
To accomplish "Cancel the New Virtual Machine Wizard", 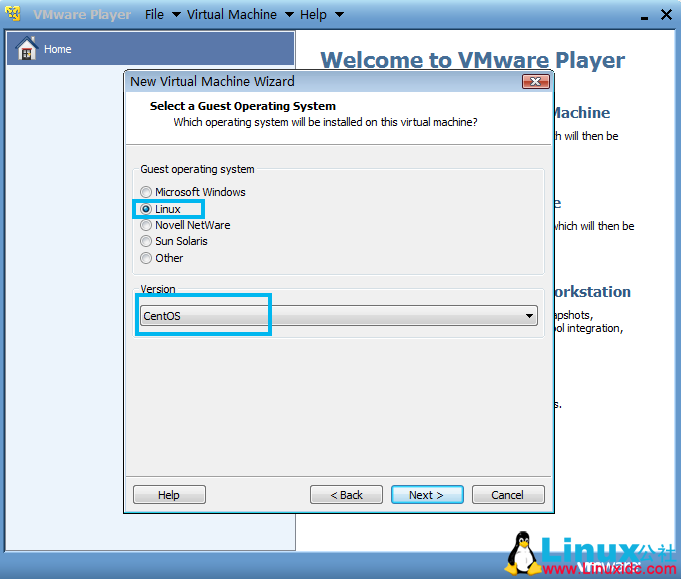I will 508,495.
